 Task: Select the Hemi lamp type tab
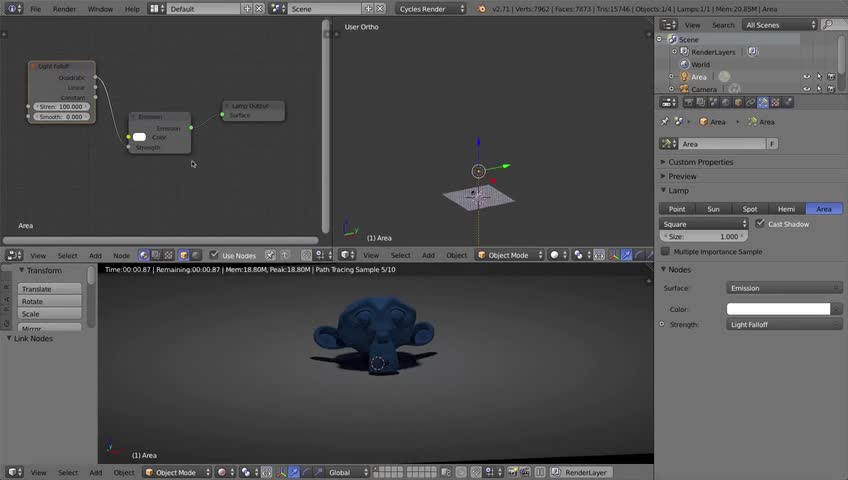tap(787, 209)
